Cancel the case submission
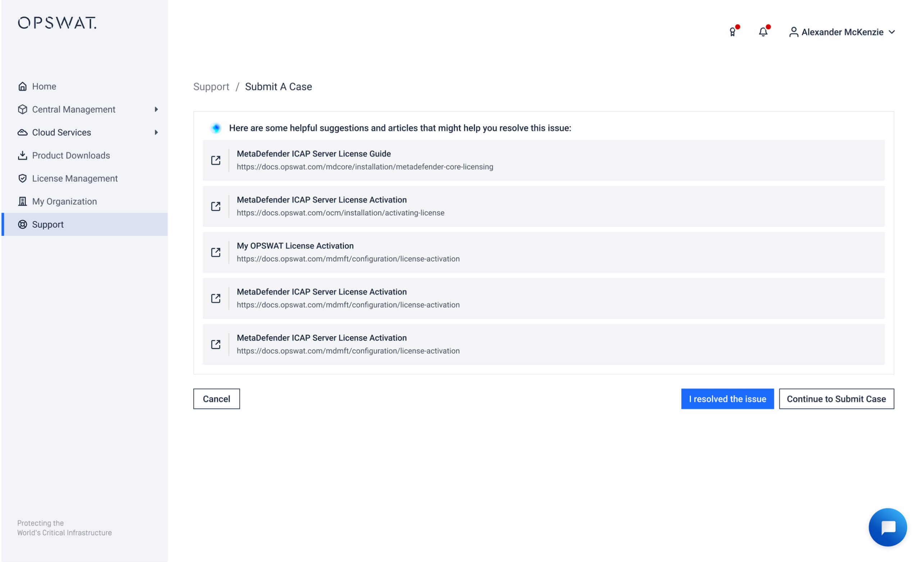The image size is (924, 562). (x=216, y=399)
